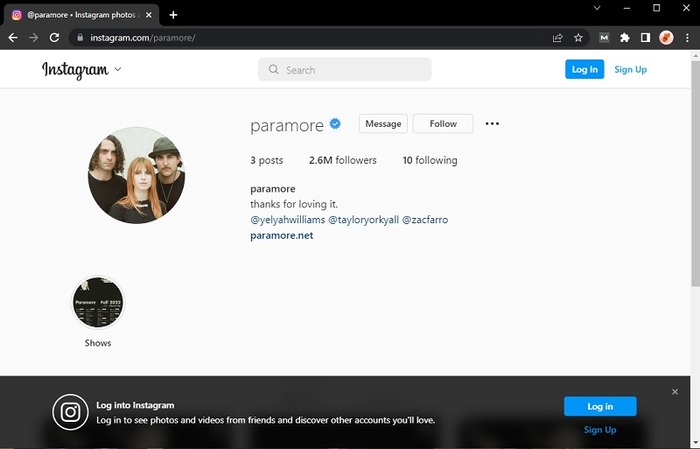
Task: Message the paramore account
Action: 383,124
